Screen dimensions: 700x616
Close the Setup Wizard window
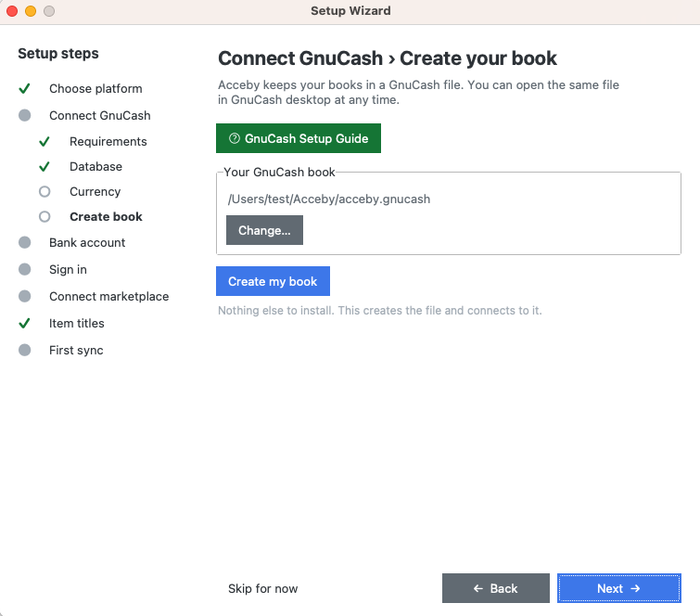coord(12,11)
